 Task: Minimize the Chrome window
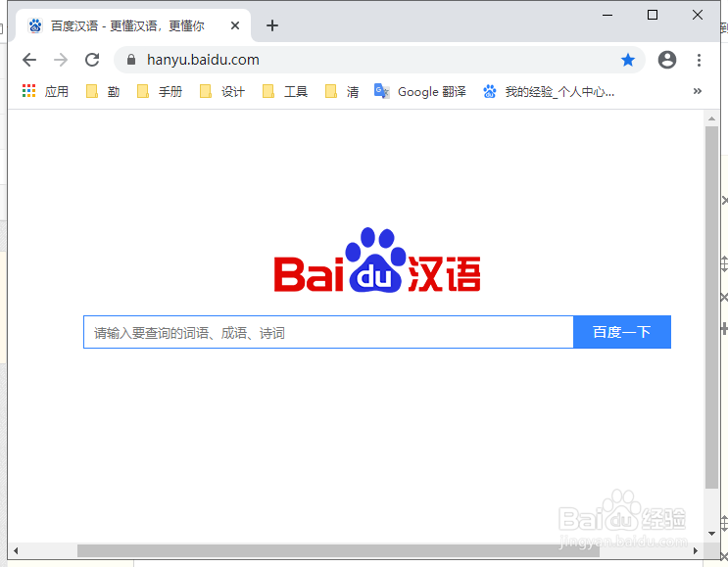tap(607, 16)
